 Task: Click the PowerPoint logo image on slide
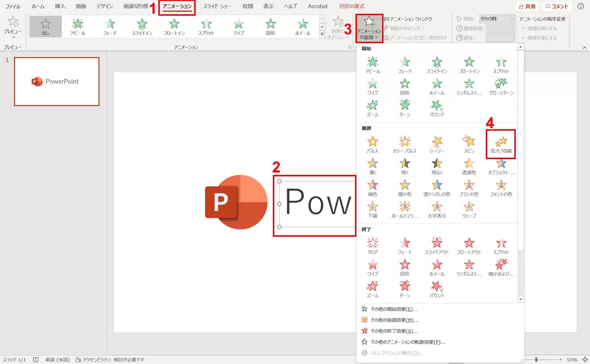(236, 201)
